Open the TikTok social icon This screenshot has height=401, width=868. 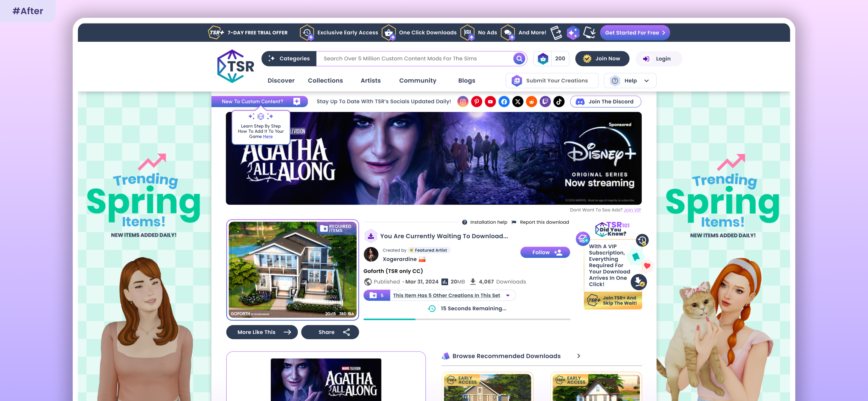click(x=559, y=102)
